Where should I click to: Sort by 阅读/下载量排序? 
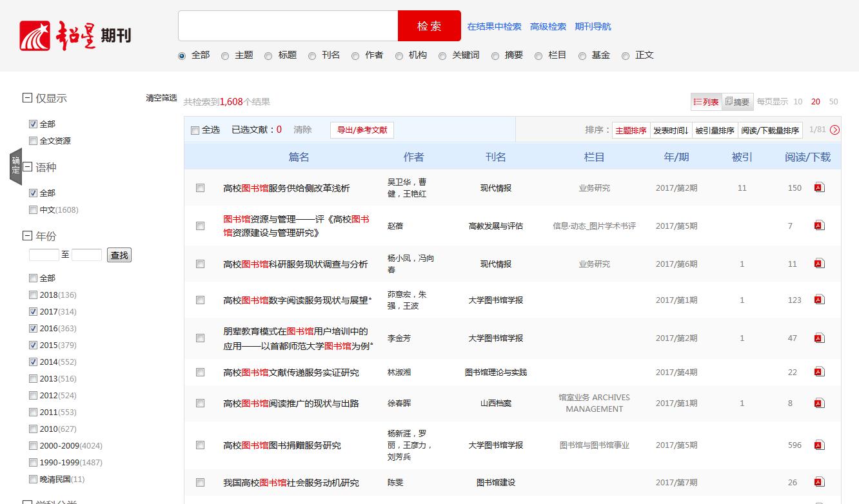[770, 130]
